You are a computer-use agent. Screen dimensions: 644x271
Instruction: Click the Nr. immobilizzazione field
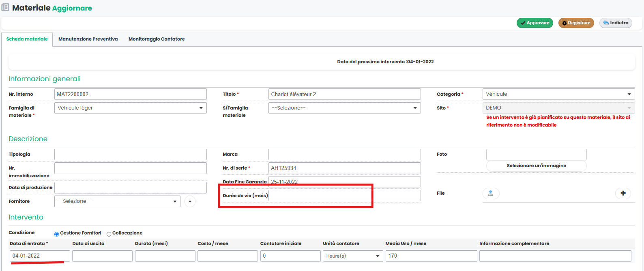pyautogui.click(x=130, y=168)
